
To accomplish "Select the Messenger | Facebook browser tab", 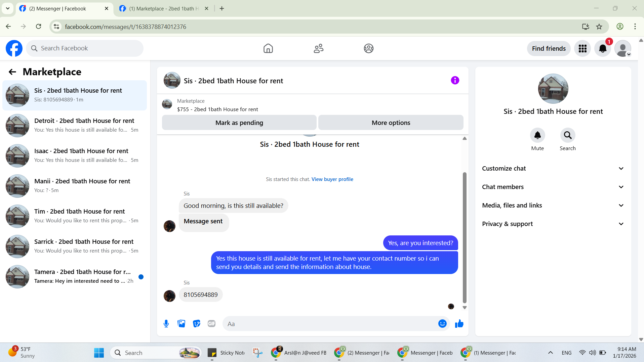I will tap(64, 9).
